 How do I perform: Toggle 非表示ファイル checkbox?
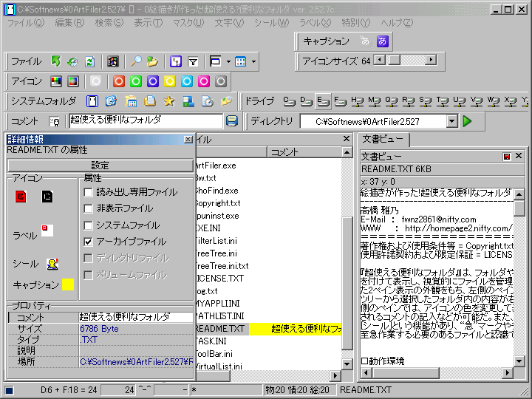point(88,208)
